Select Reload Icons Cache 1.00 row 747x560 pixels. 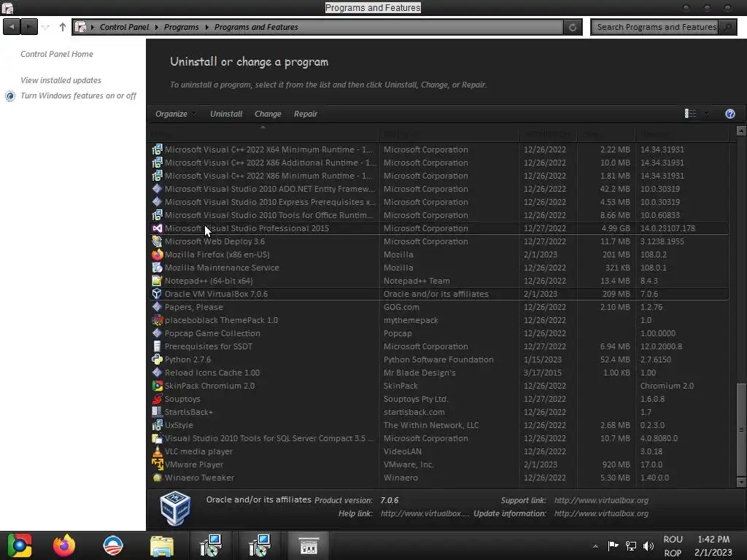tap(439, 373)
